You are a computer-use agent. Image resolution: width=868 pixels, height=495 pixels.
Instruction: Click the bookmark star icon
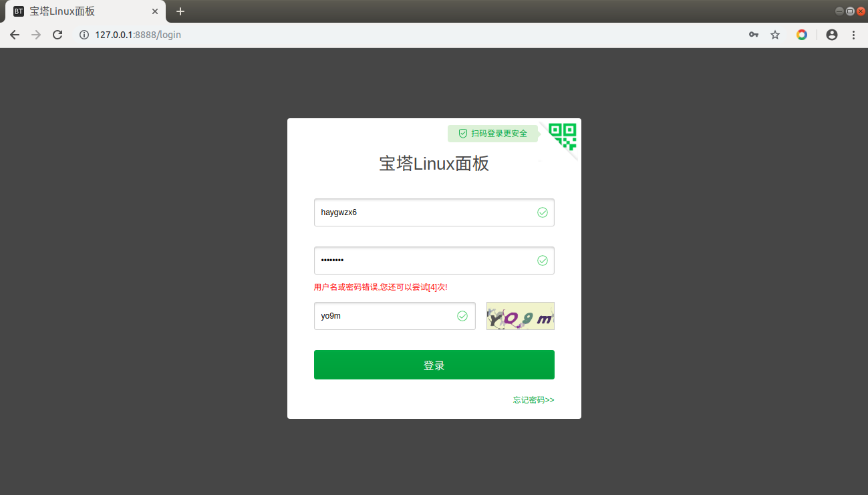pos(774,35)
